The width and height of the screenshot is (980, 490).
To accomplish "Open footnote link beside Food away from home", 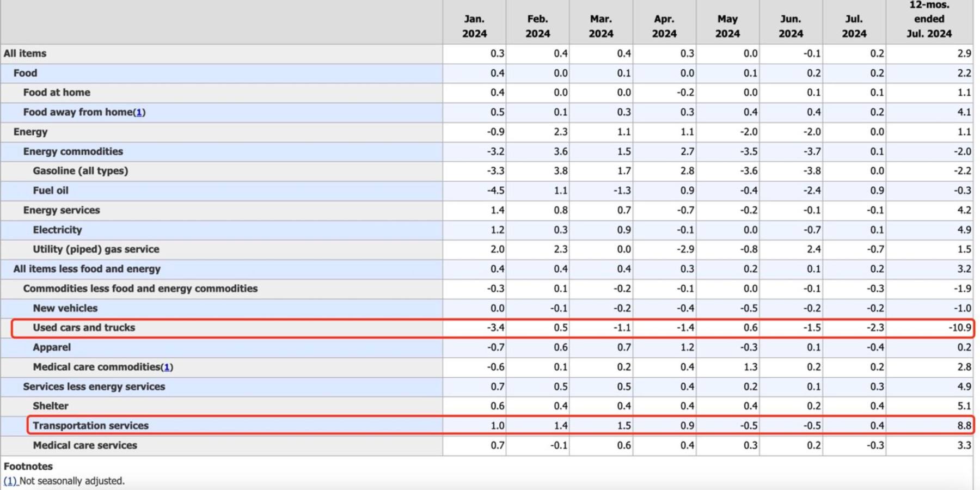I will pos(139,112).
